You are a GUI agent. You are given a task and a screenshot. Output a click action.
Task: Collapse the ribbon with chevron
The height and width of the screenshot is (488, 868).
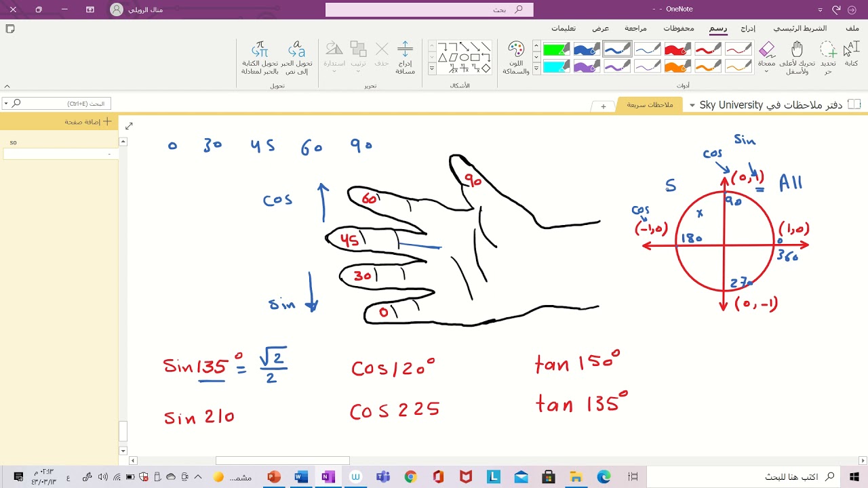coord(7,86)
